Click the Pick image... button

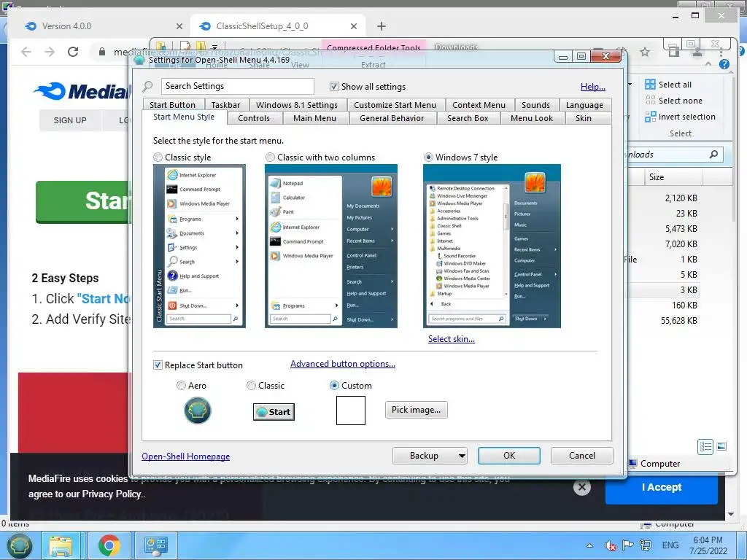(416, 410)
